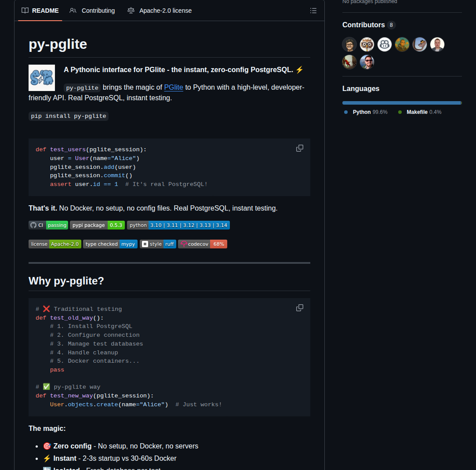
Task: Open the Contributors heading link
Action: [363, 25]
